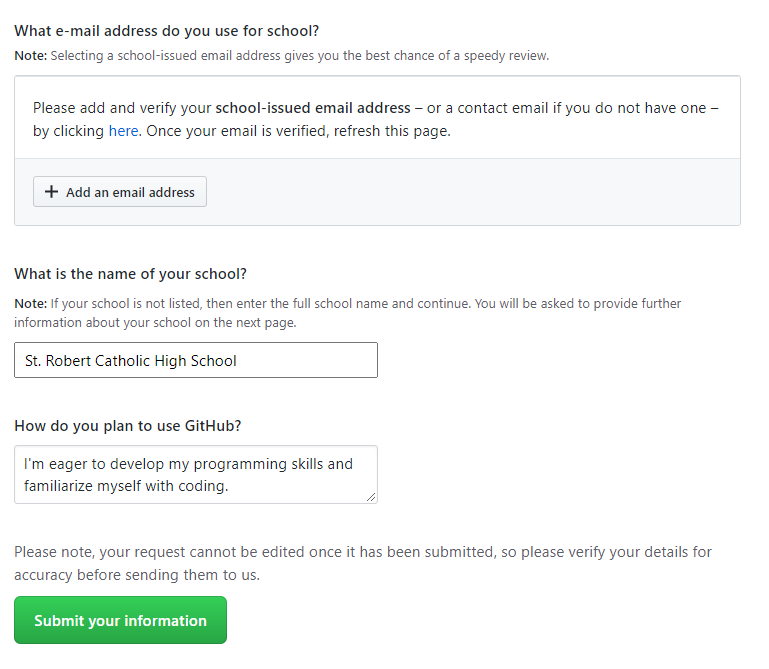Click the "How do you plan to use GitHub?" label
The image size is (769, 669).
click(128, 426)
